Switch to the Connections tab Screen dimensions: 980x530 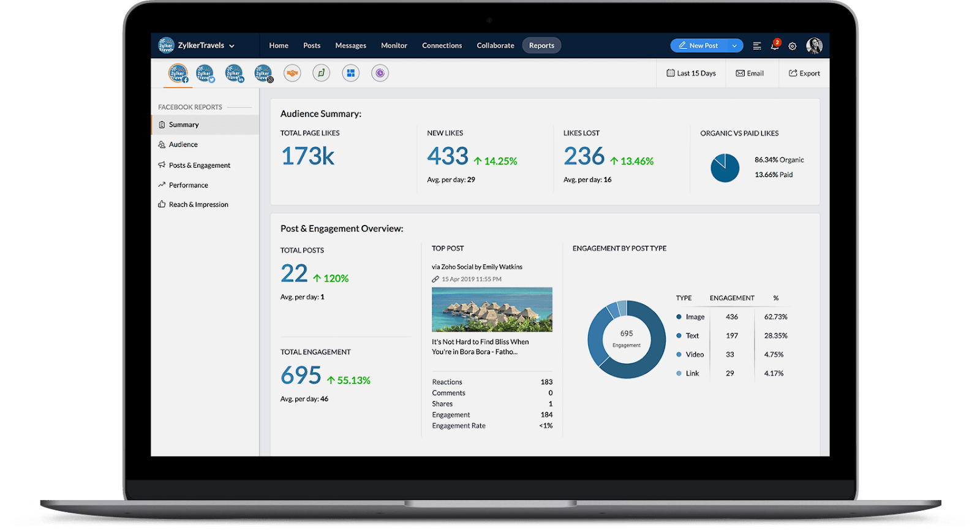442,45
